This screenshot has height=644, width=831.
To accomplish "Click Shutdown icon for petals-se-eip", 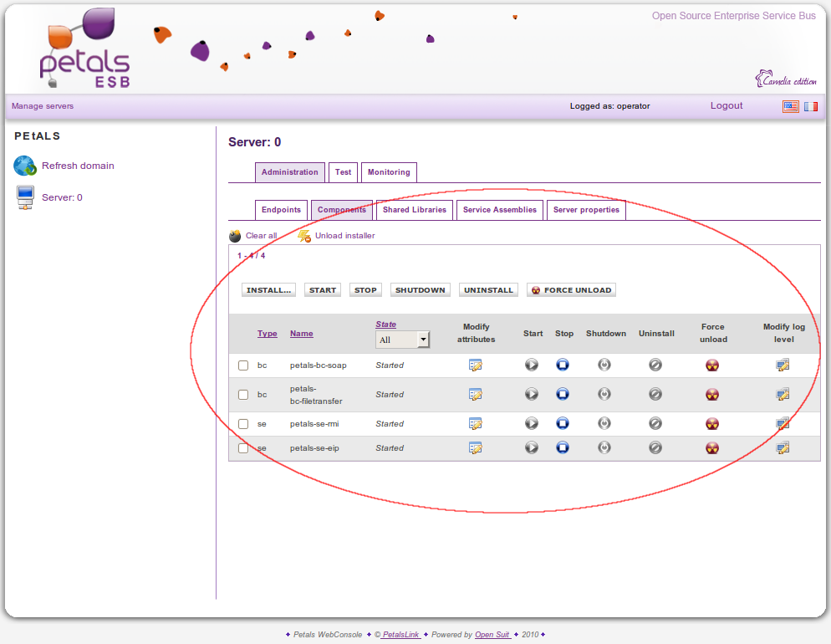I will [x=604, y=447].
